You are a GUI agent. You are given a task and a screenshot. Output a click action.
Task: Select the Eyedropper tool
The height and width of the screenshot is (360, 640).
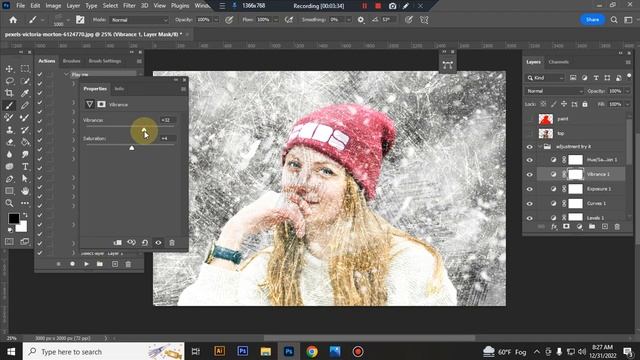pos(25,93)
